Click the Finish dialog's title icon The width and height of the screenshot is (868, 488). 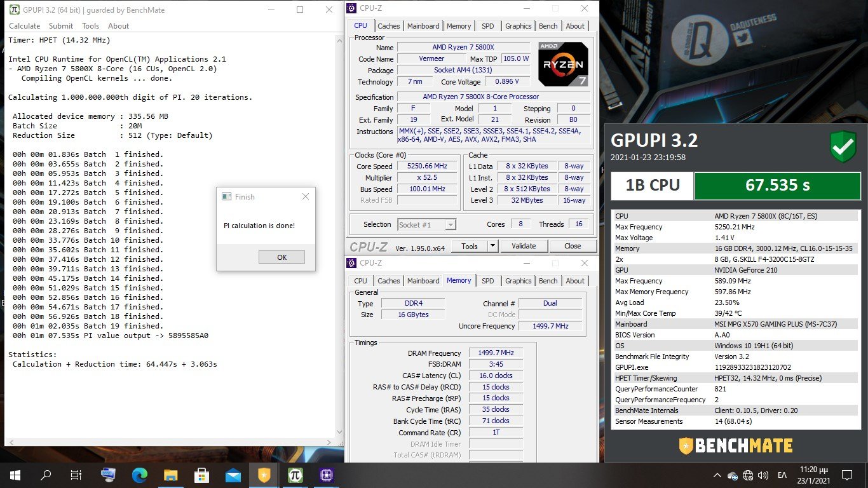(226, 196)
